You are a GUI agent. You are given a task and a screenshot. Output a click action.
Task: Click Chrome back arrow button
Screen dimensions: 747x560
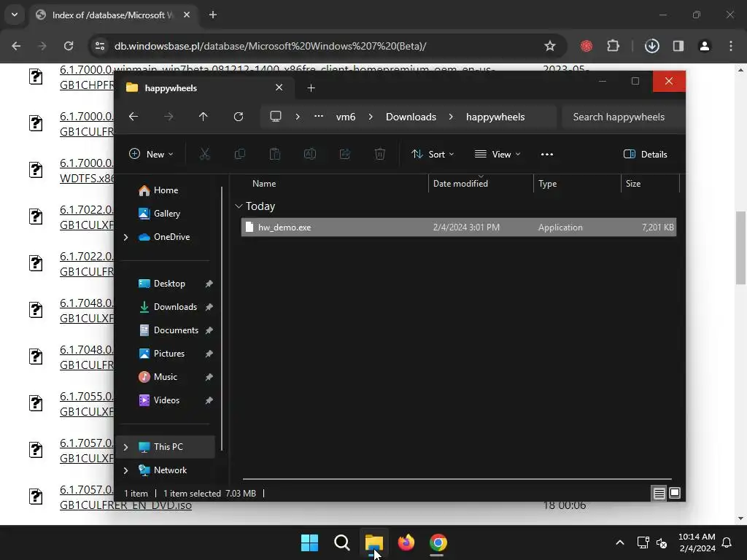[x=16, y=46]
